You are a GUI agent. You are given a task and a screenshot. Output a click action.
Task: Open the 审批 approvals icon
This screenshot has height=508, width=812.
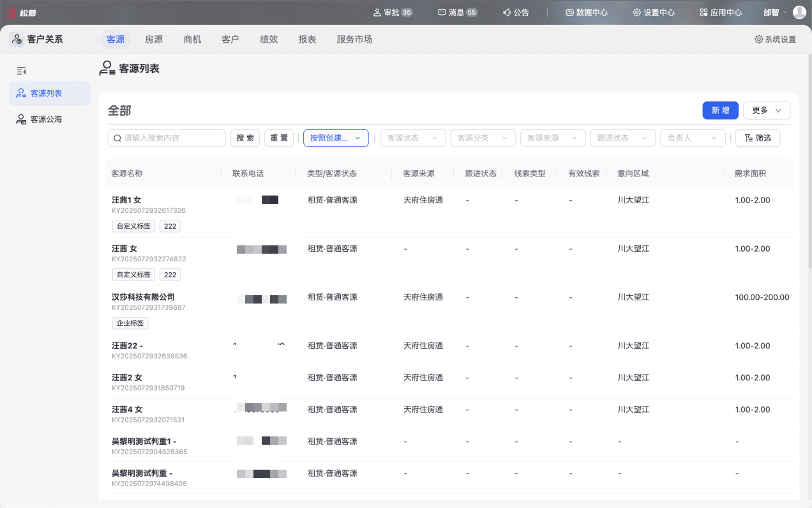377,12
